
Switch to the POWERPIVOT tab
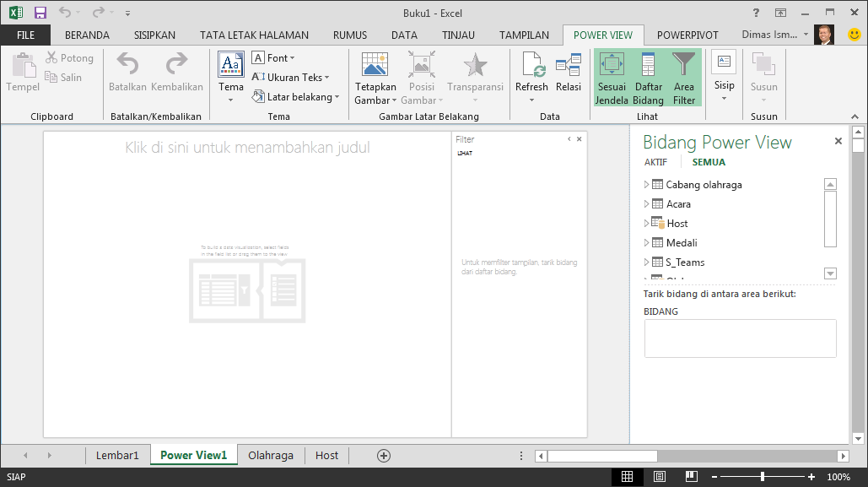(687, 35)
